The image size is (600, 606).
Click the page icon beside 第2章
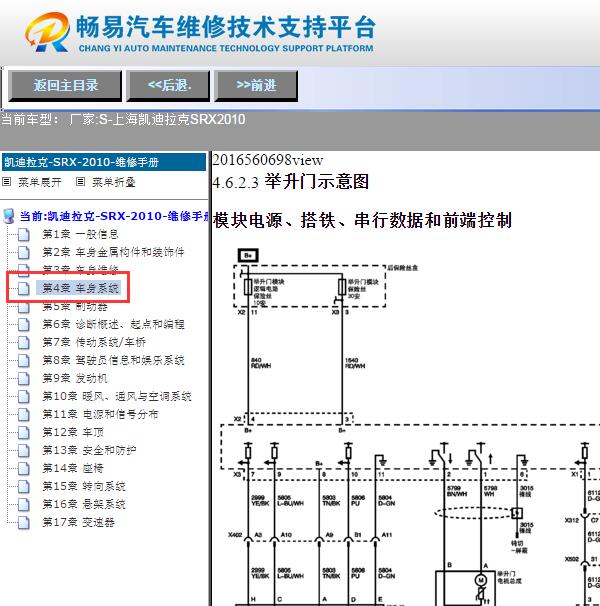click(24, 252)
